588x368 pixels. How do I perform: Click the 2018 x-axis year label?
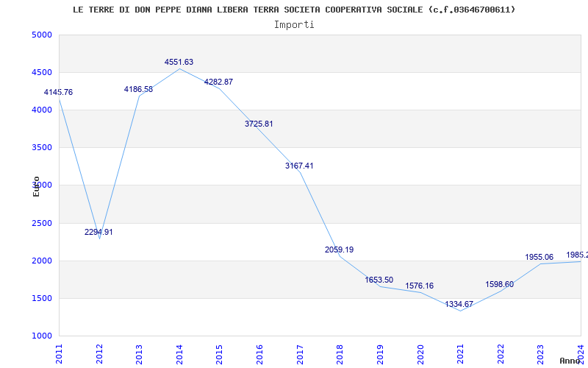[x=340, y=354]
